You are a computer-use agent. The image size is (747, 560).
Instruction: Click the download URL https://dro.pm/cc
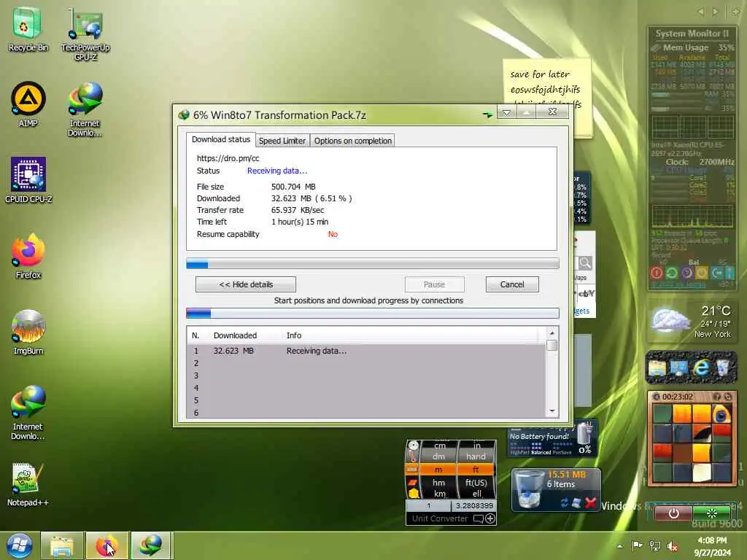[228, 158]
